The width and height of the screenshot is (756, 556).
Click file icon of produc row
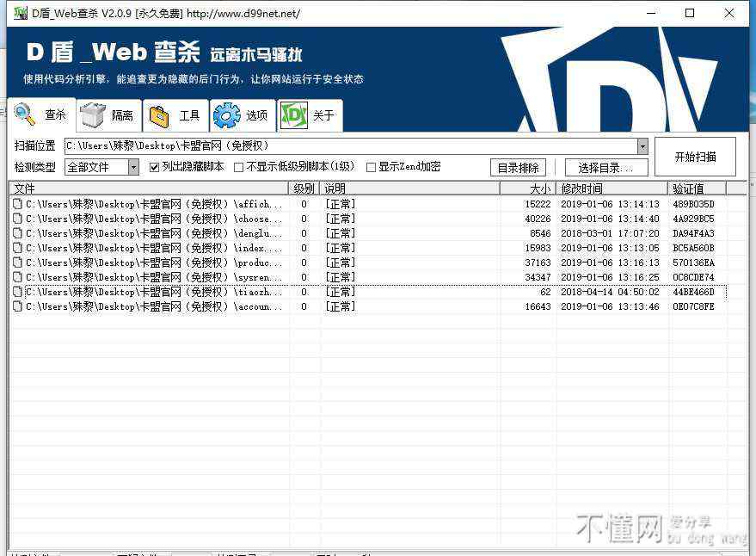click(18, 263)
